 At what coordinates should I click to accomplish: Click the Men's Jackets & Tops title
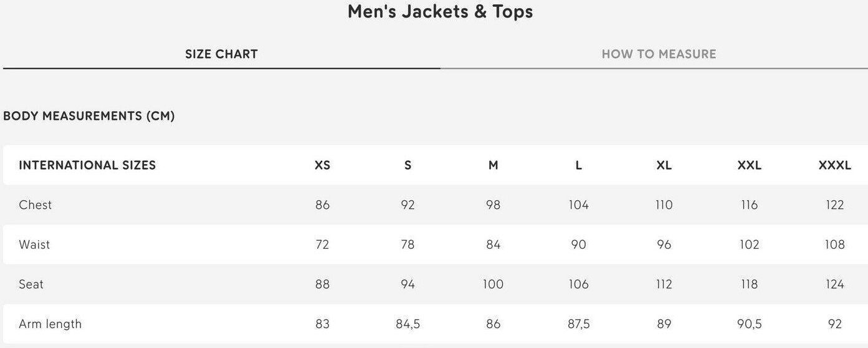tap(440, 12)
